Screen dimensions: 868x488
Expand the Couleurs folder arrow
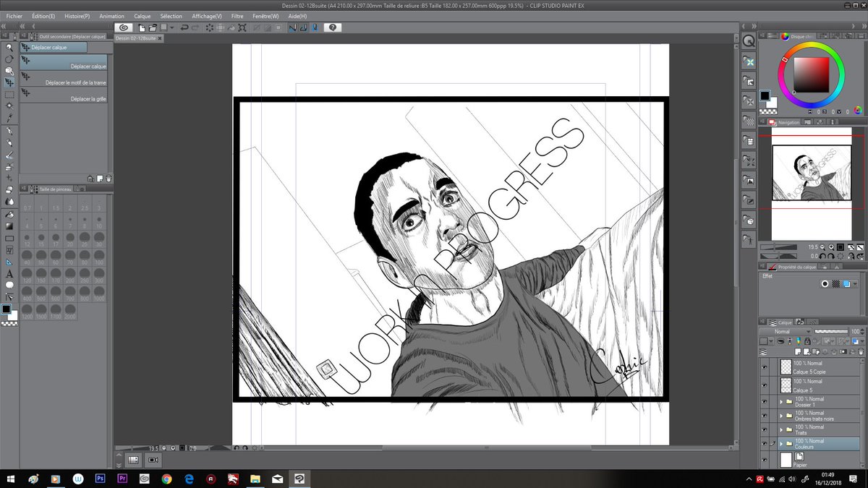[781, 443]
